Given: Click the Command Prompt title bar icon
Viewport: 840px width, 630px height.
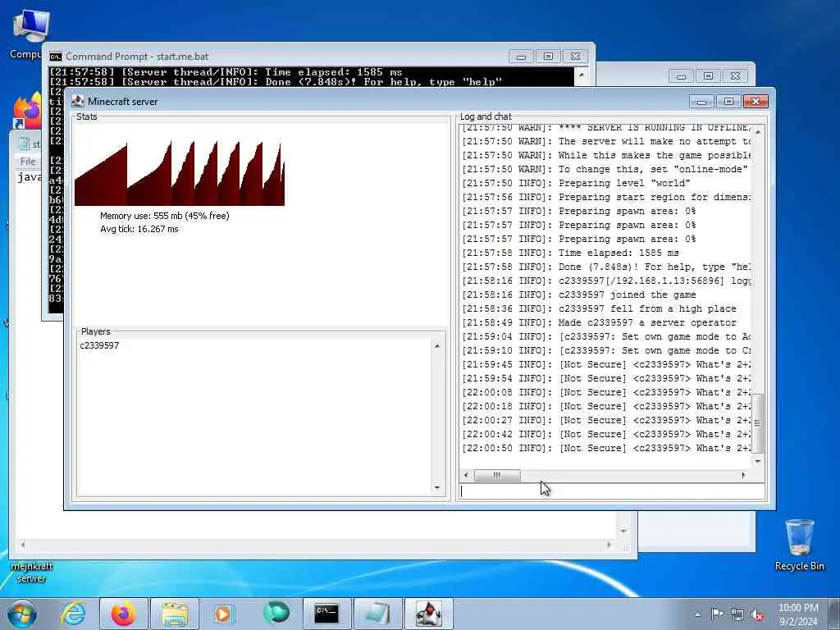Looking at the screenshot, I should (x=55, y=57).
